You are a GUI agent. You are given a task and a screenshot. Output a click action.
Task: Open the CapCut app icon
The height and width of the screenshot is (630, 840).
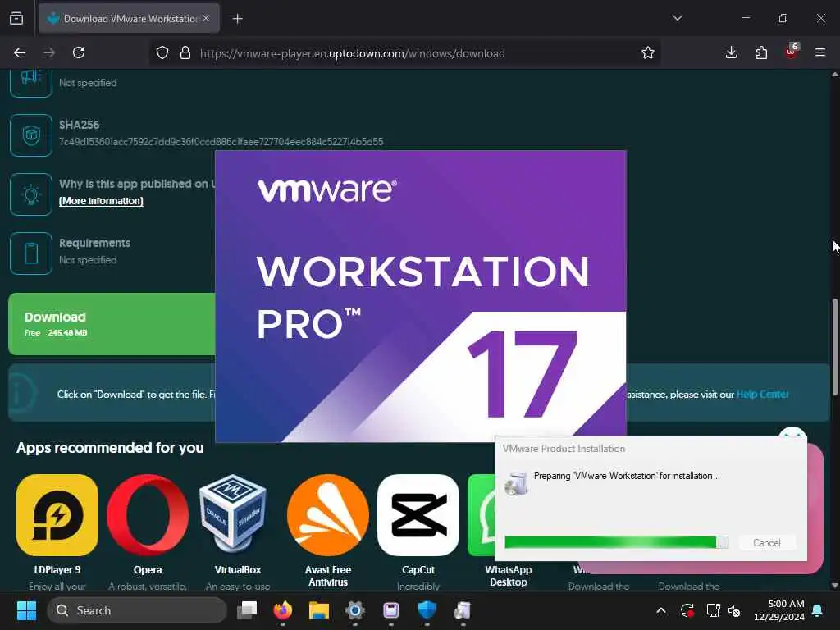coord(418,515)
